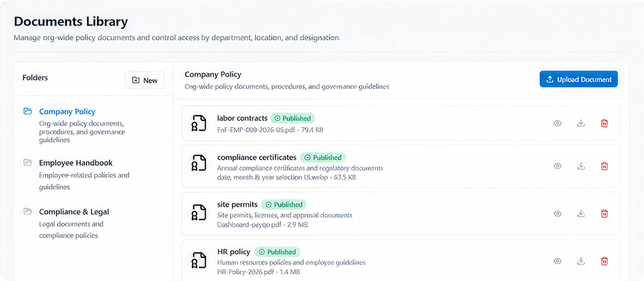
Task: Delete the labor contracts document
Action: 604,124
